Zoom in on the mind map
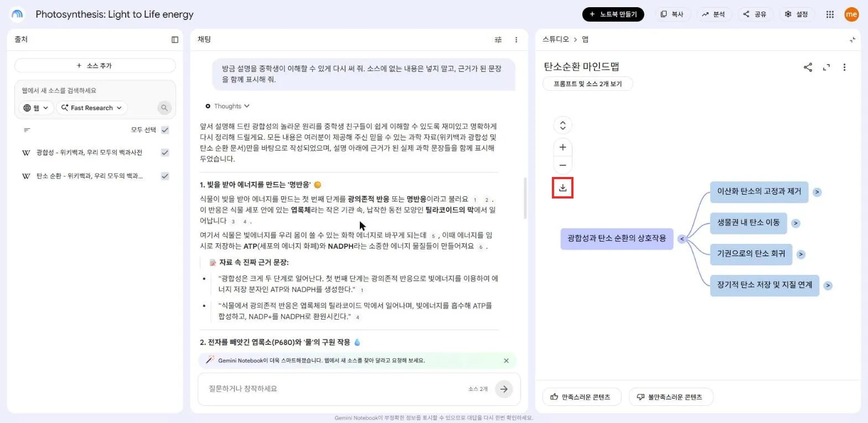 tap(562, 147)
